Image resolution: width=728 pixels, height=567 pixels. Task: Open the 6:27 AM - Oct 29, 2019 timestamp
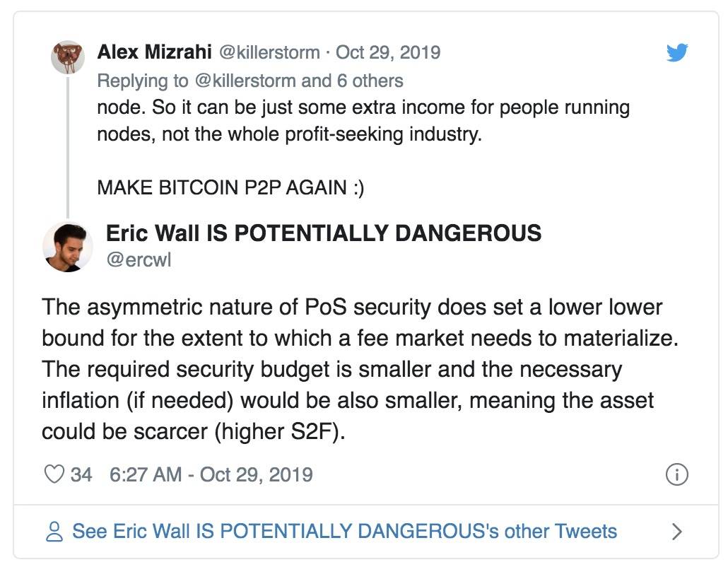tap(211, 474)
